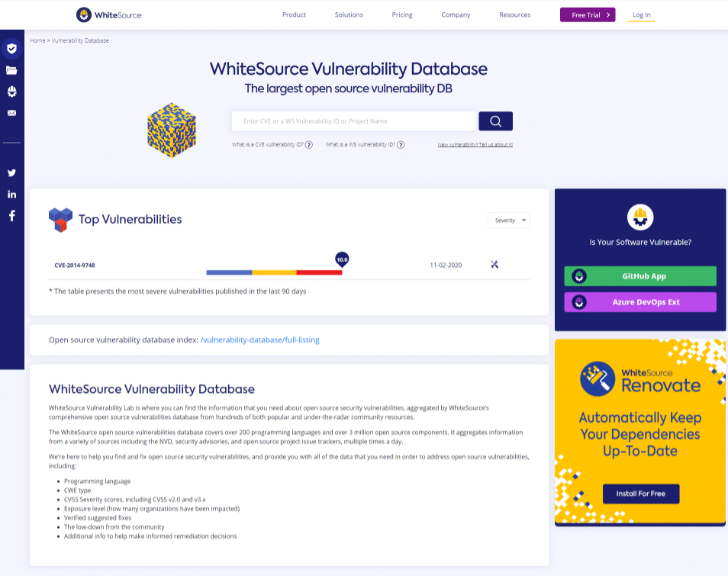The height and width of the screenshot is (576, 728).
Task: Visit the Facebook sidebar icon
Action: (x=11, y=215)
